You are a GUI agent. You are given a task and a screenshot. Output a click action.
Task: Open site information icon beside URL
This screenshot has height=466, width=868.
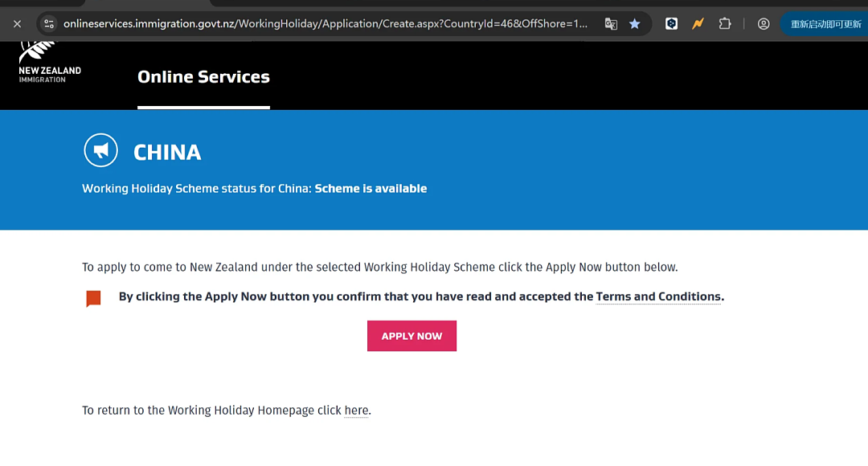click(x=49, y=24)
